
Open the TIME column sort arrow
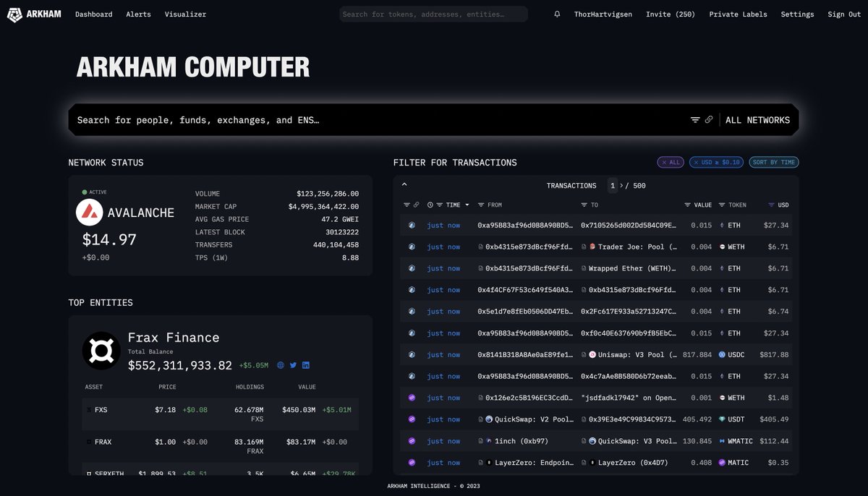pos(467,205)
